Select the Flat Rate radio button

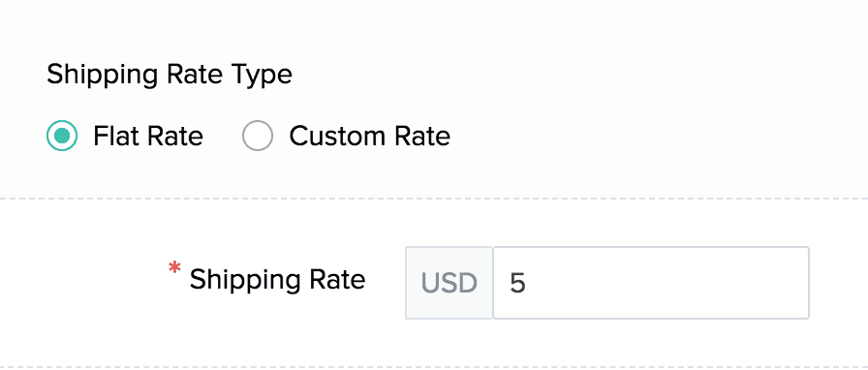pos(62,136)
